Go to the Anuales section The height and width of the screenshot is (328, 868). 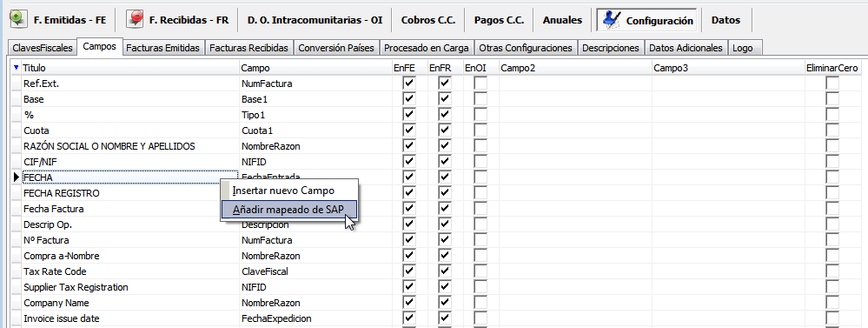tap(562, 20)
